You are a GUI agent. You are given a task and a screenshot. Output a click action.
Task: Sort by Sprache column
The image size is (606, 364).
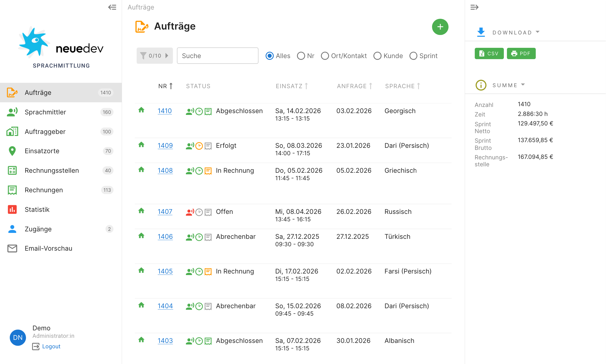[x=403, y=86]
